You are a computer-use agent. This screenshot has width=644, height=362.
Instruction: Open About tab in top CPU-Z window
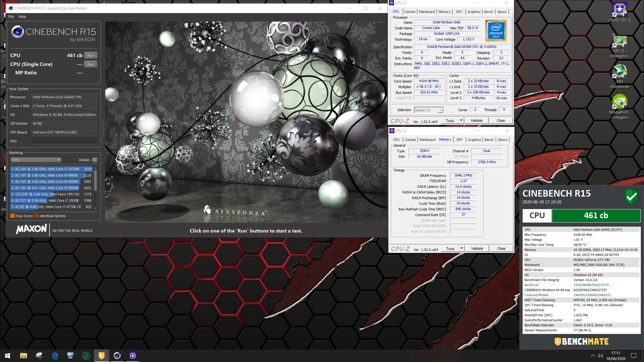(x=502, y=12)
